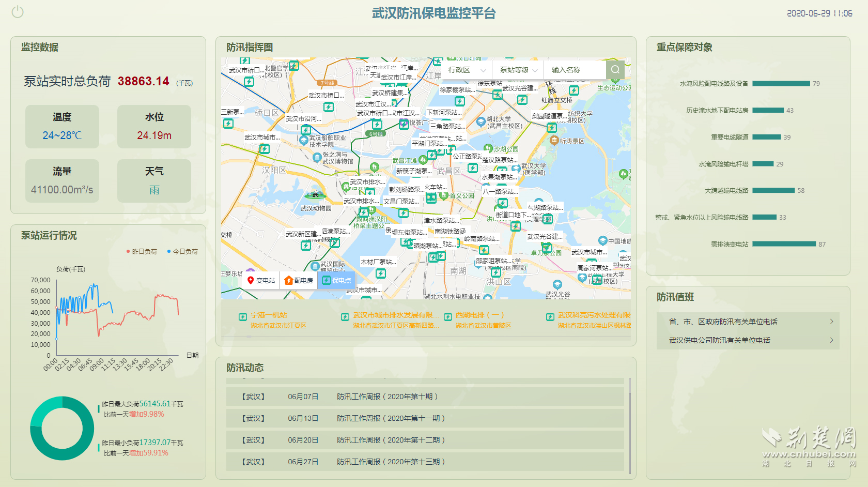Open 防汛工作简报（2020年第十二期）
The height and width of the screenshot is (487, 868).
(x=425, y=440)
